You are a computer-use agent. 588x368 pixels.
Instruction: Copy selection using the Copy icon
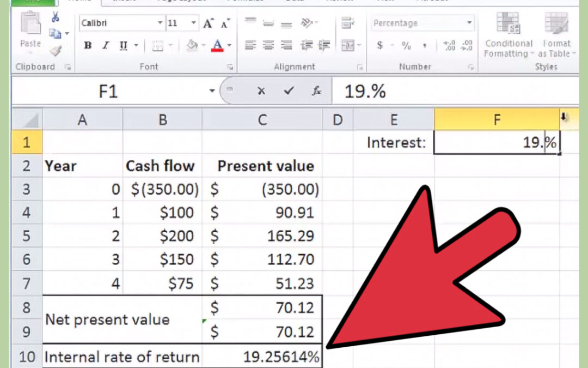[x=55, y=33]
